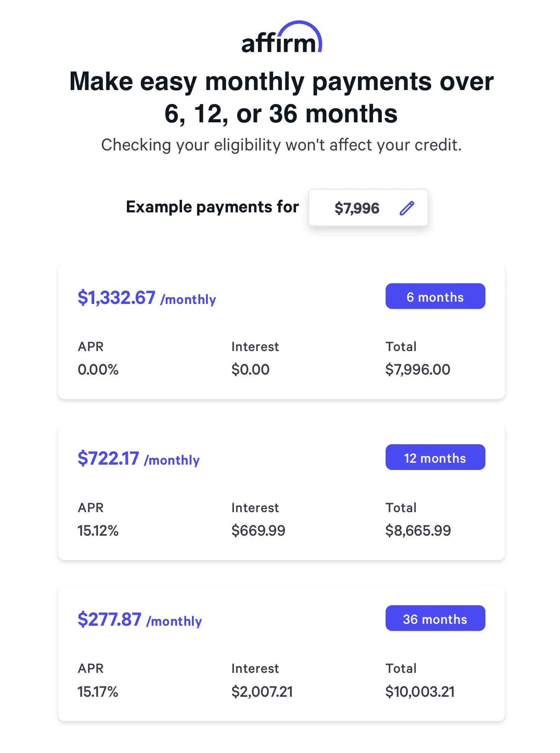
Task: Click the $722.17 monthly payment amount
Action: [x=108, y=459]
